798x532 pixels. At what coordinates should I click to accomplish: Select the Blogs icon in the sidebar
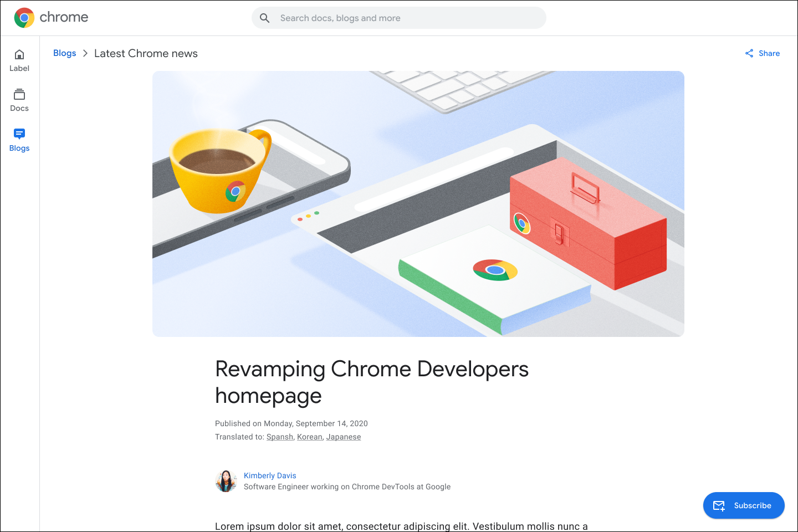[19, 134]
